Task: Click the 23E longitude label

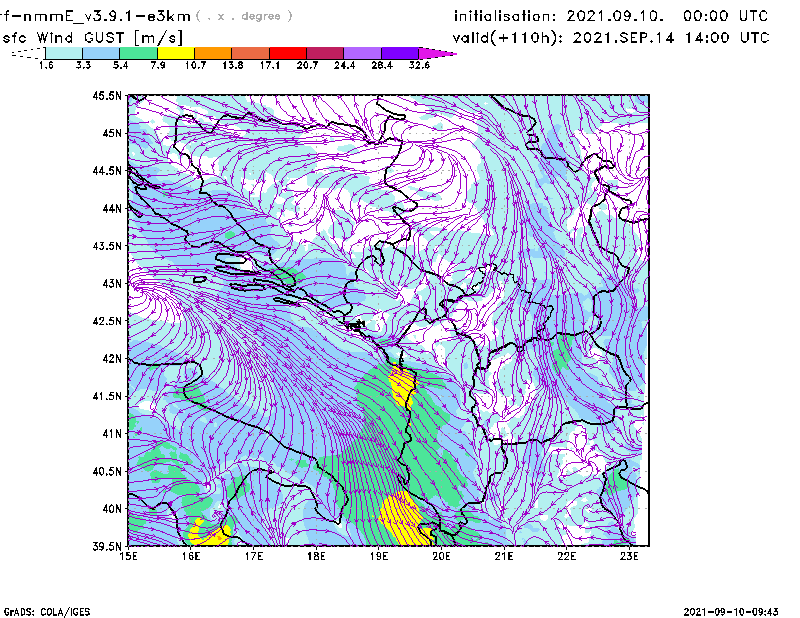Action: 629,556
